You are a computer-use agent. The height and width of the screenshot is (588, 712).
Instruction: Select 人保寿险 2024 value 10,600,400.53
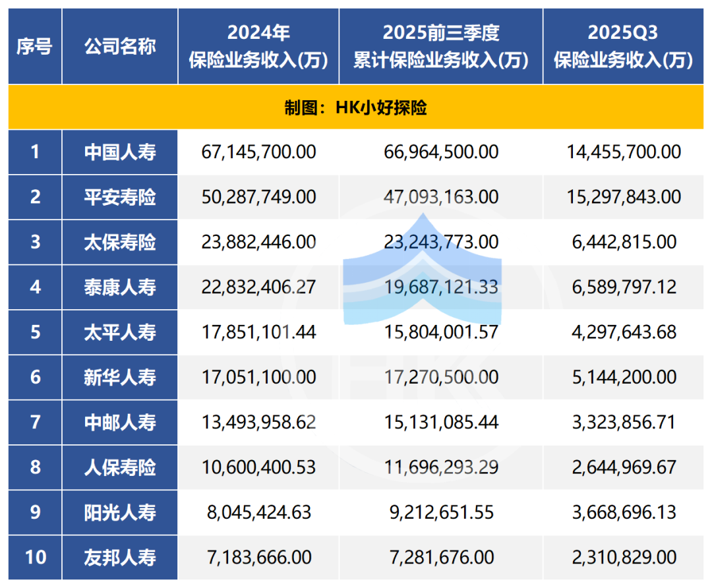coord(258,467)
